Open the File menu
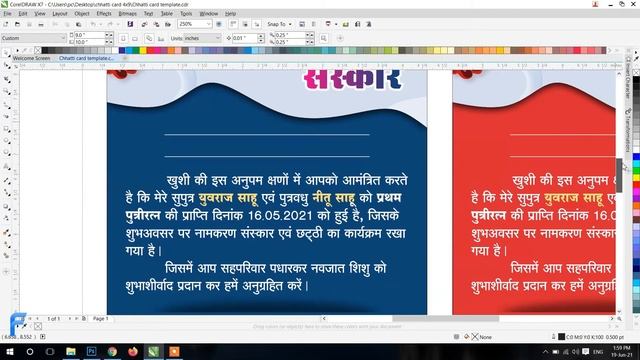The width and height of the screenshot is (640, 360). pyautogui.click(x=7, y=13)
